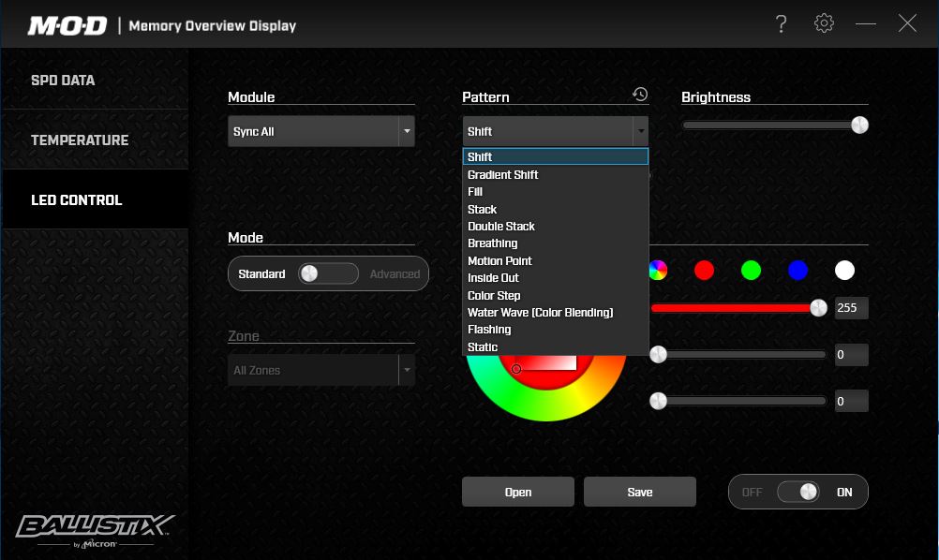Choose Motion Point pattern
This screenshot has width=939, height=560.
(x=555, y=261)
